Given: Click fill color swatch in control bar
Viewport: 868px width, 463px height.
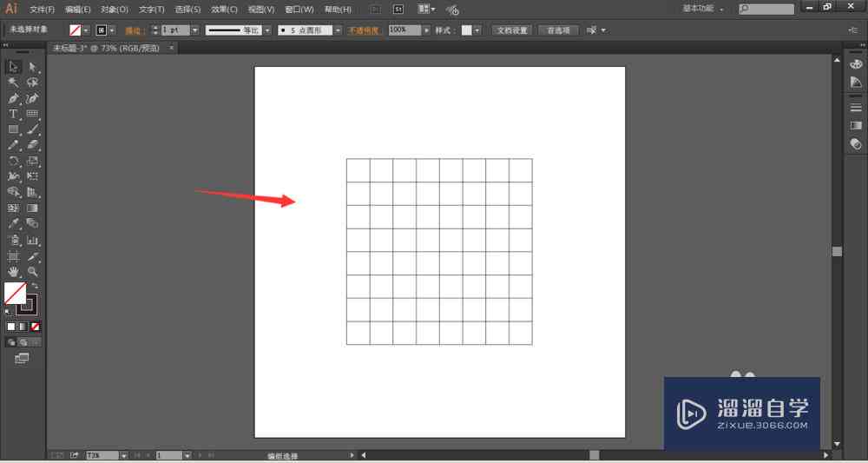Looking at the screenshot, I should tap(76, 30).
